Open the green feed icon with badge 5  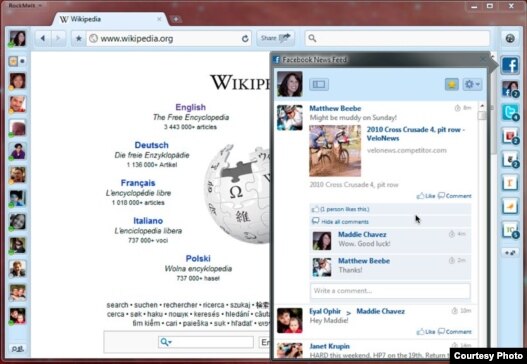[x=510, y=230]
